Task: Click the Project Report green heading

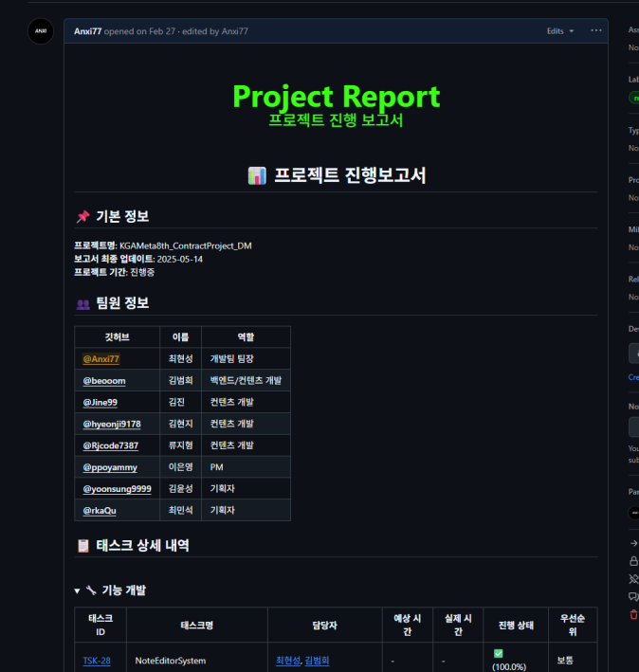Action: 336,96
